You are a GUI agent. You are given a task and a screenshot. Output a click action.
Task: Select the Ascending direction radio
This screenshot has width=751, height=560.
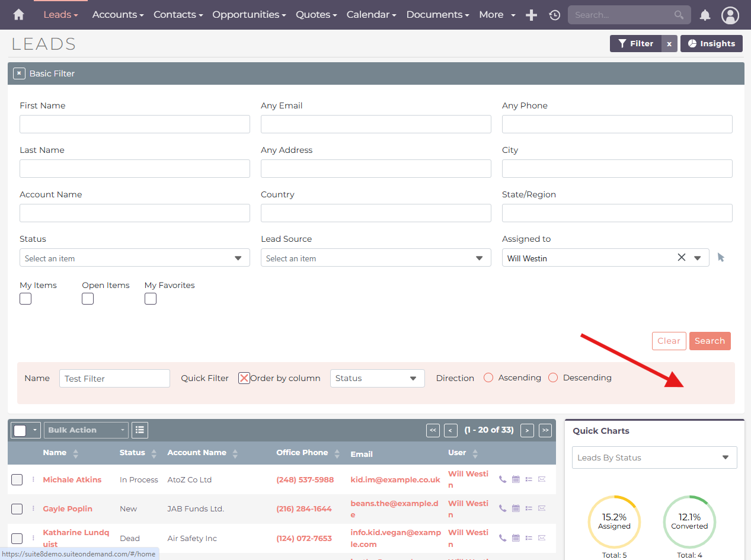click(488, 378)
